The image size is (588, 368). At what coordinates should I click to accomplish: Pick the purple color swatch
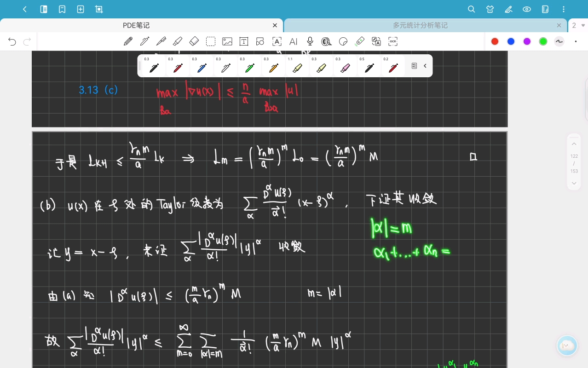pos(527,41)
